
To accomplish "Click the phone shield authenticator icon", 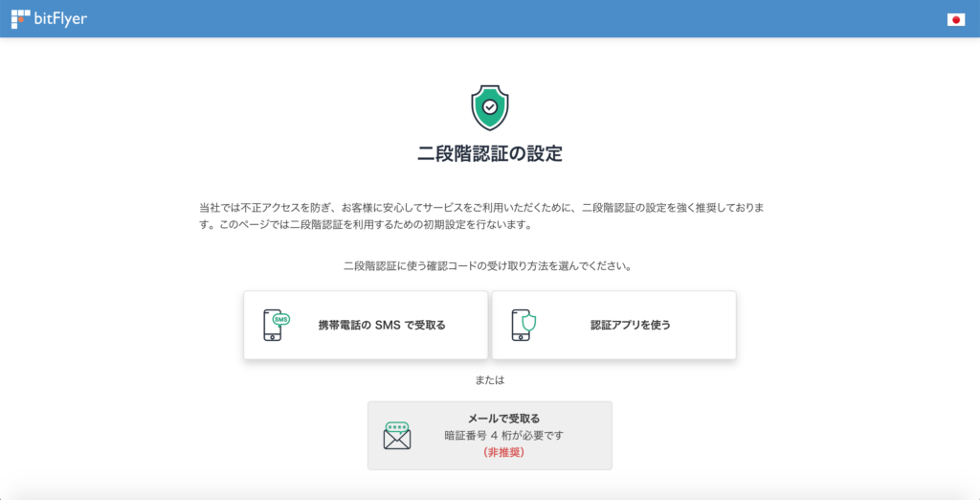I will coord(523,325).
